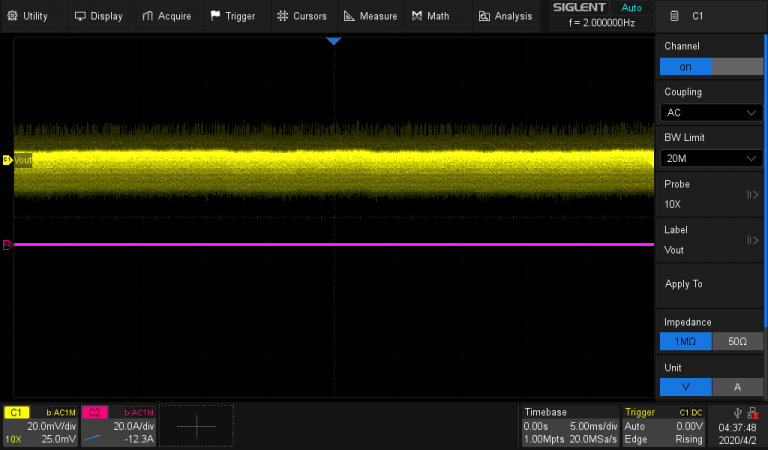Click the Trigger flag icon
768x450 pixels.
click(215, 16)
